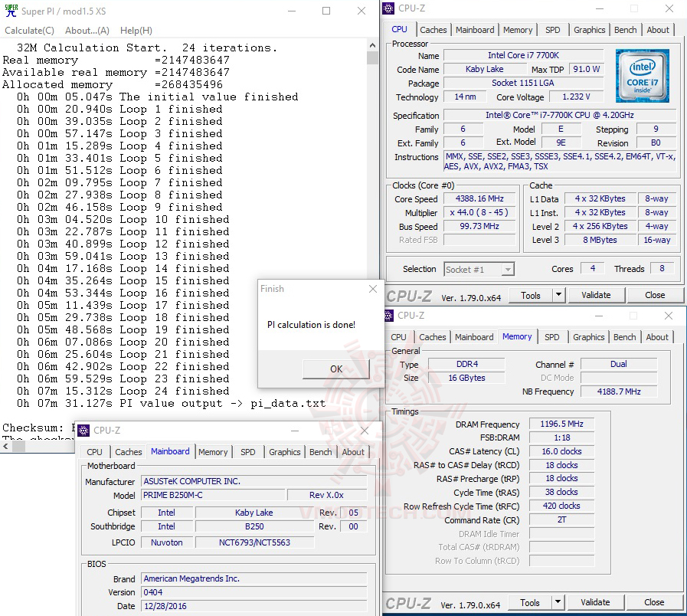The image size is (687, 616).
Task: Select Bench tab in the Memory CPU-Z window
Action: tap(624, 337)
